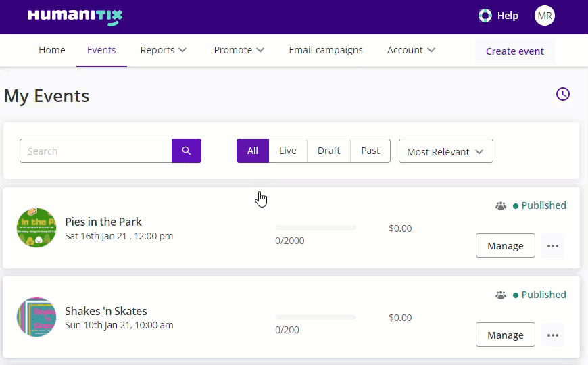
Task: Click $0.00 revenue for Shakes 'n Skates
Action: [x=400, y=318]
